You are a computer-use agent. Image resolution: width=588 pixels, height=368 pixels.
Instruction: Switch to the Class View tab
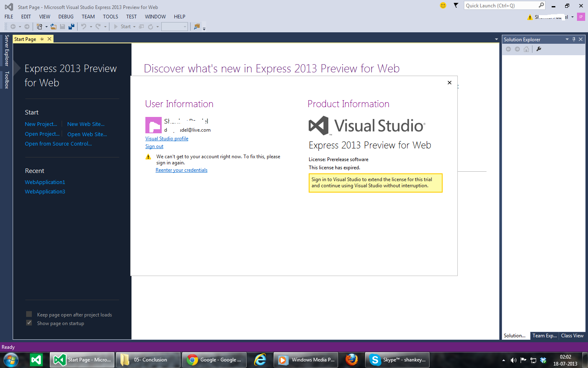572,336
